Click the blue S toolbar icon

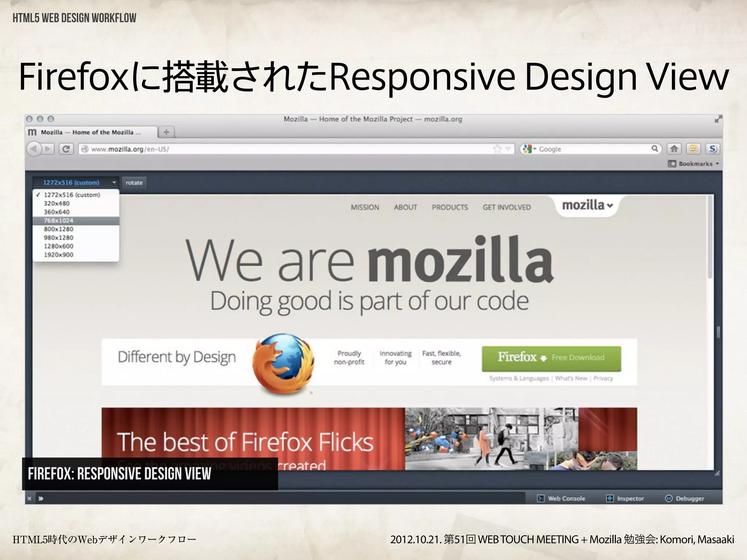[713, 149]
